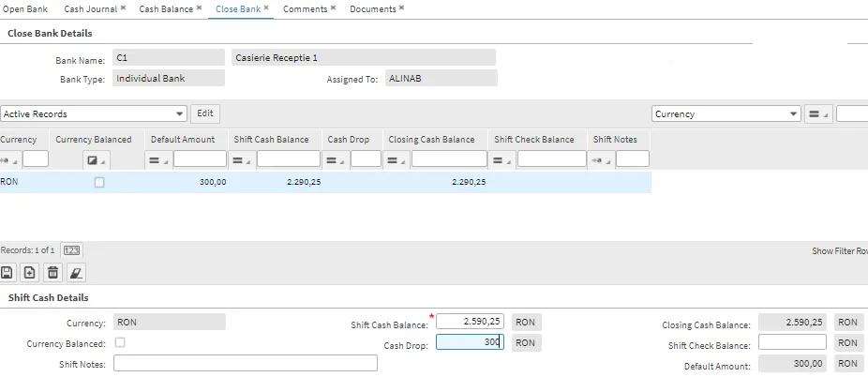Delete the record with the trash icon
This screenshot has height=377, width=868.
[52, 272]
